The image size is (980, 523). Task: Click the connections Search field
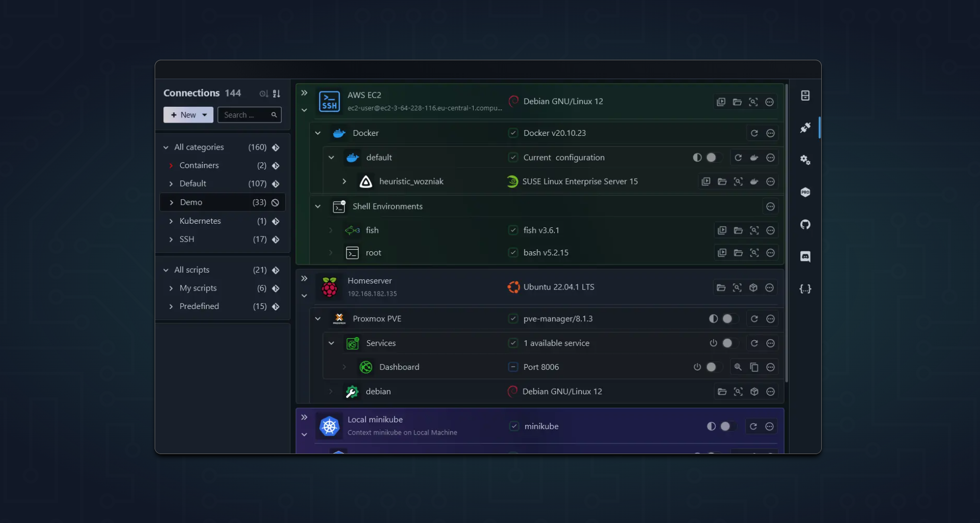pos(244,115)
